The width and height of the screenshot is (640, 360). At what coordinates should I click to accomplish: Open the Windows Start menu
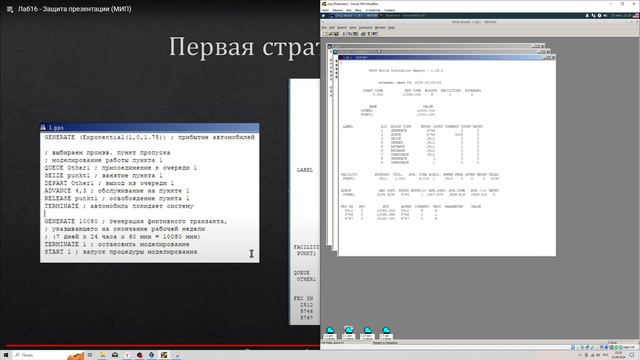[x=6, y=355]
